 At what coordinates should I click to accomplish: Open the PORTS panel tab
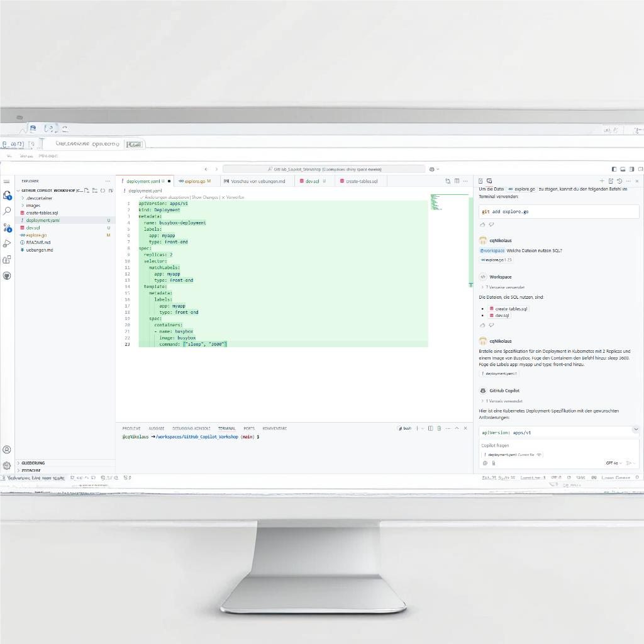pyautogui.click(x=249, y=428)
